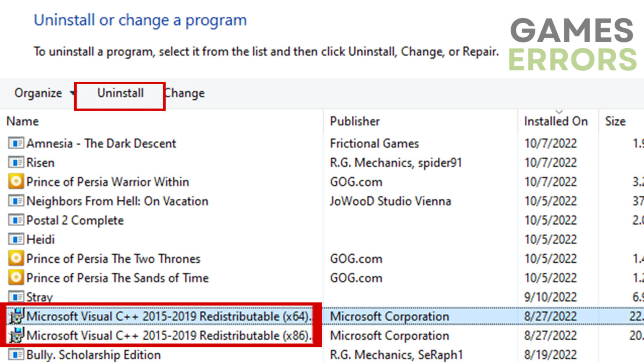The height and width of the screenshot is (362, 644).
Task: Click the Prince of Persia Warrior Within disc icon
Action: coord(16,182)
